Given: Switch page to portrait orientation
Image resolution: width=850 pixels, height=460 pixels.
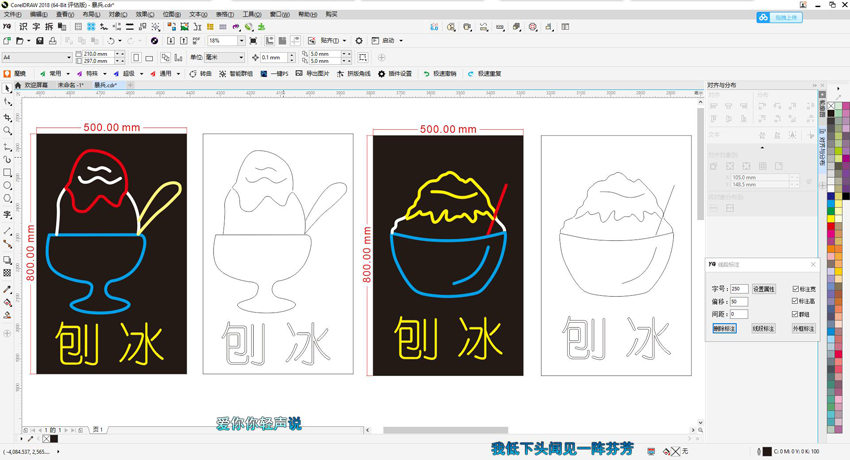Looking at the screenshot, I should tap(136, 57).
